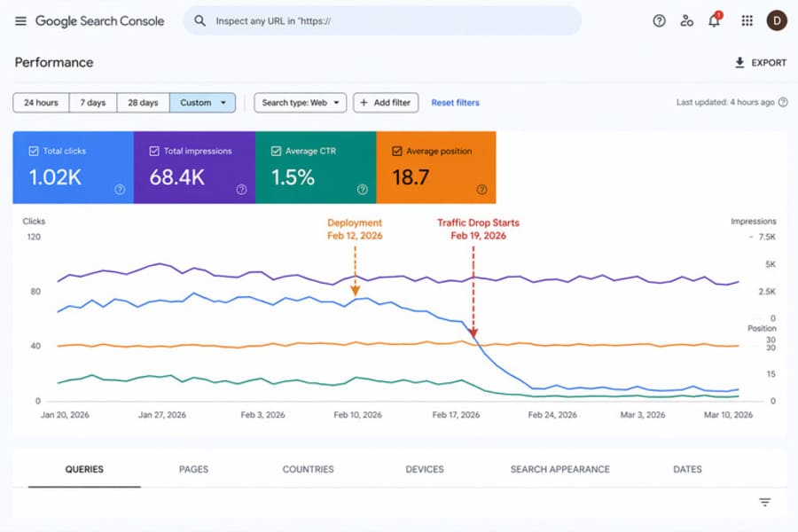
Task: Select the 28 days date range
Action: (143, 102)
